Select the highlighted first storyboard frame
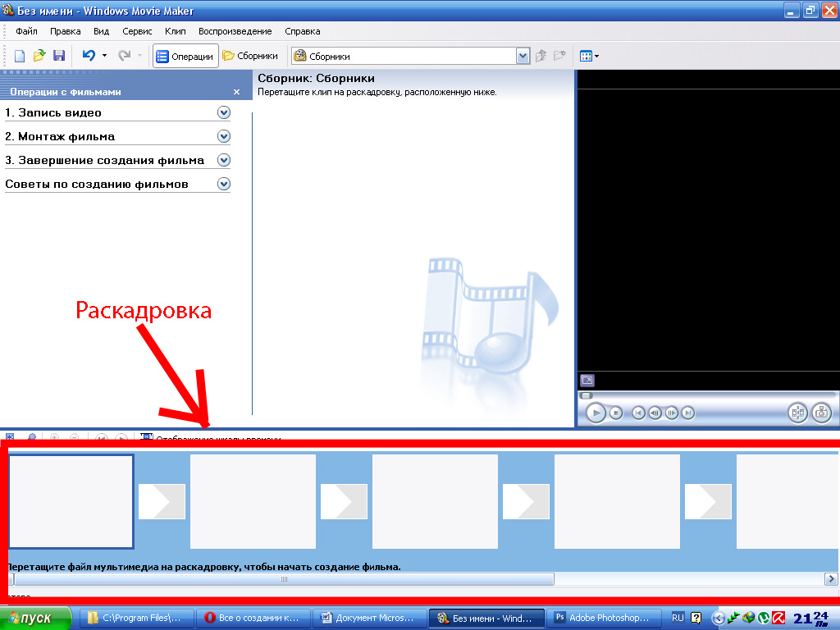The image size is (840, 630). (71, 501)
